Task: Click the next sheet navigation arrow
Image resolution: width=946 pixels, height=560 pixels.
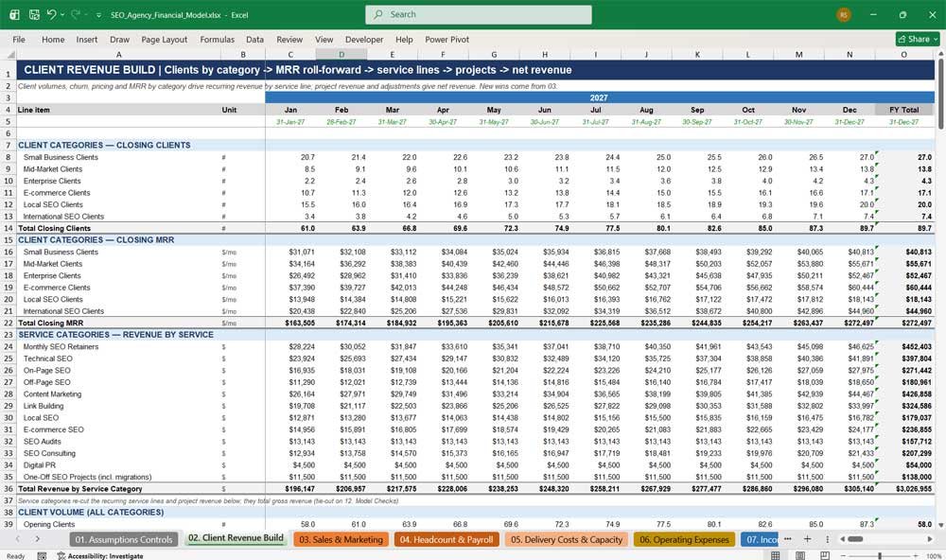Action: [38, 539]
